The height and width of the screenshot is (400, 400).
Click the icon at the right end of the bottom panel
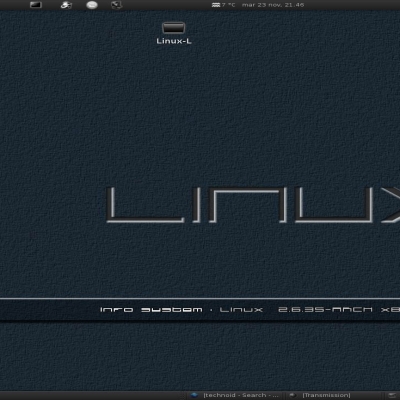pyautogui.click(x=392, y=395)
